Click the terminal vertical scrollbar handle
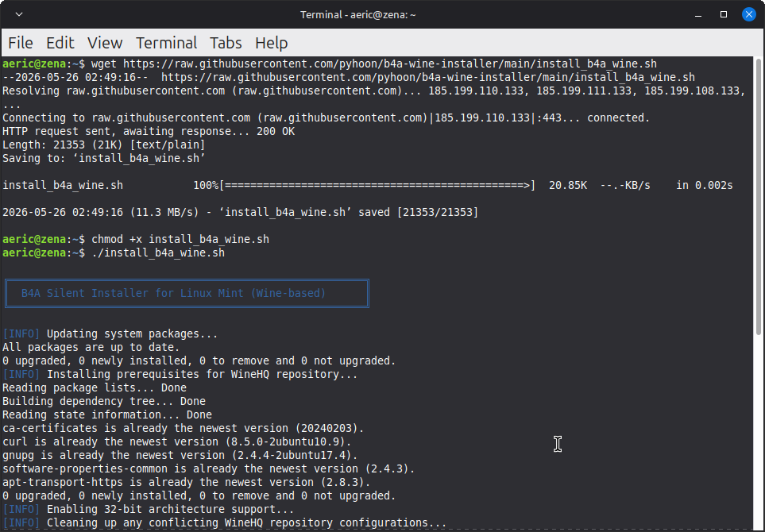This screenshot has height=532, width=765. click(758, 196)
